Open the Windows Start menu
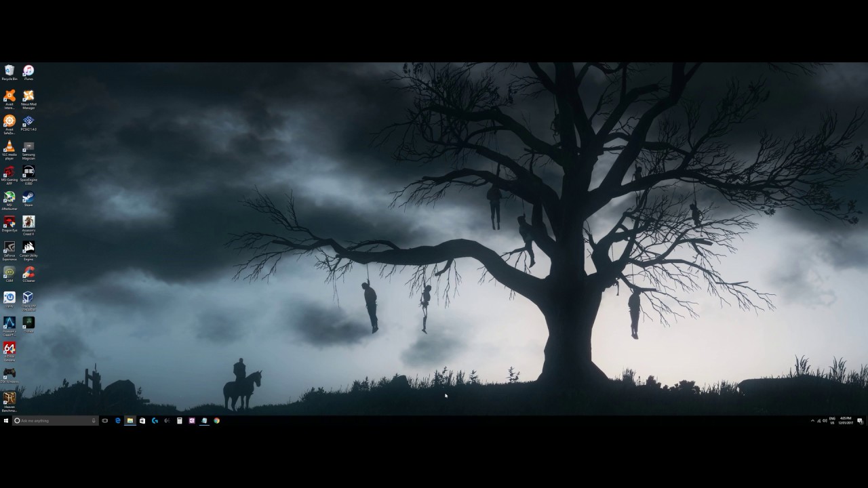 coord(5,421)
